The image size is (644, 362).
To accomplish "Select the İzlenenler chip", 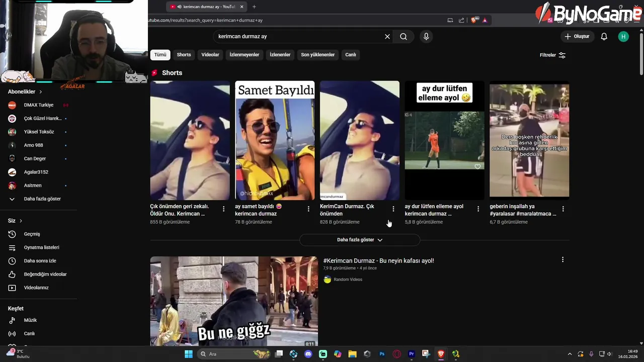I will [x=280, y=55].
